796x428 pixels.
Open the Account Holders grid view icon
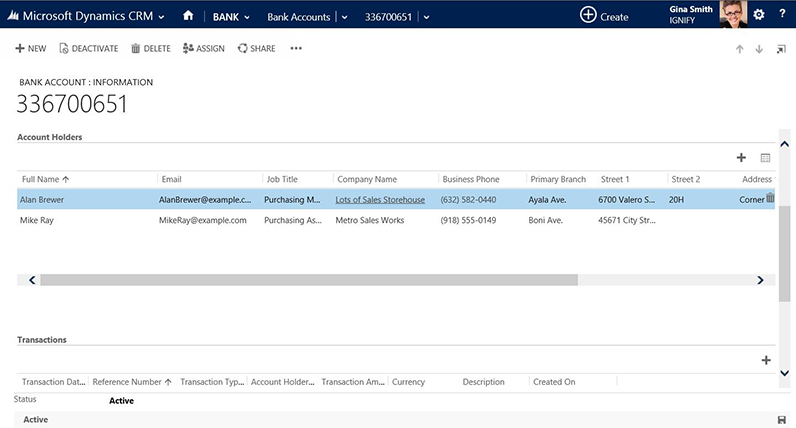click(x=765, y=157)
